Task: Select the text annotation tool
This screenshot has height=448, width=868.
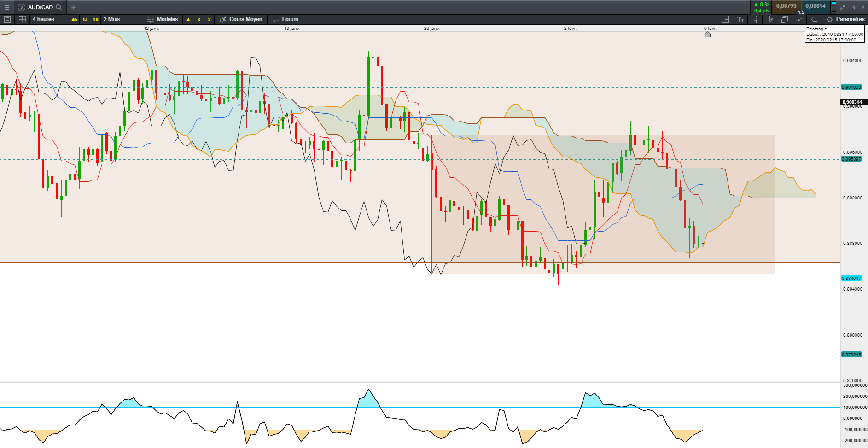Action: pos(740,19)
